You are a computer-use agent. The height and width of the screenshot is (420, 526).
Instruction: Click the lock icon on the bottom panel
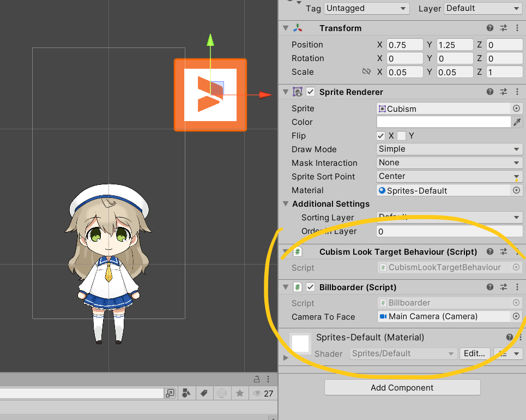[257, 379]
